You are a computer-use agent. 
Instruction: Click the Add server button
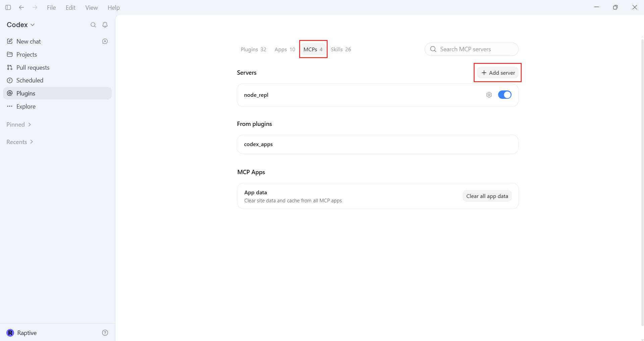tap(498, 73)
